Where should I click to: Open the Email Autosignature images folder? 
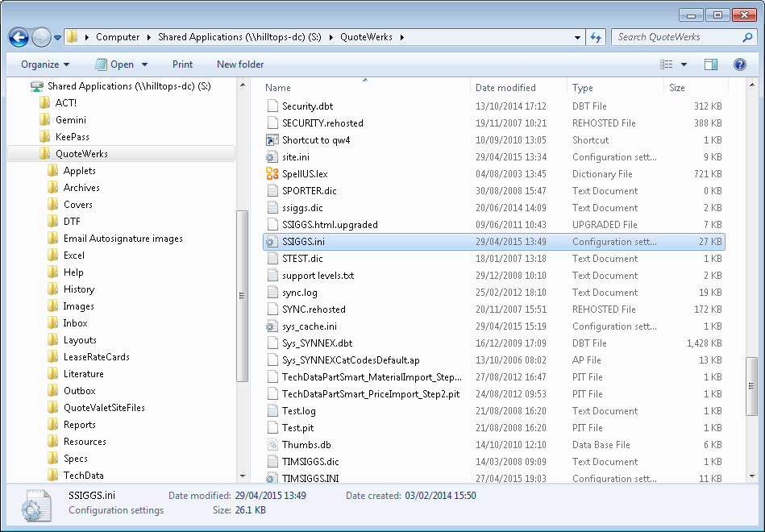(x=123, y=239)
